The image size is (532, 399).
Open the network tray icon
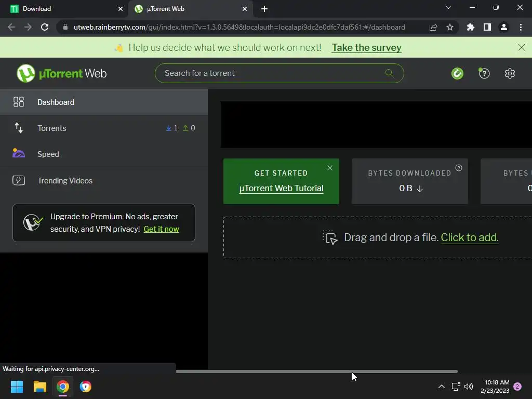pyautogui.click(x=456, y=387)
